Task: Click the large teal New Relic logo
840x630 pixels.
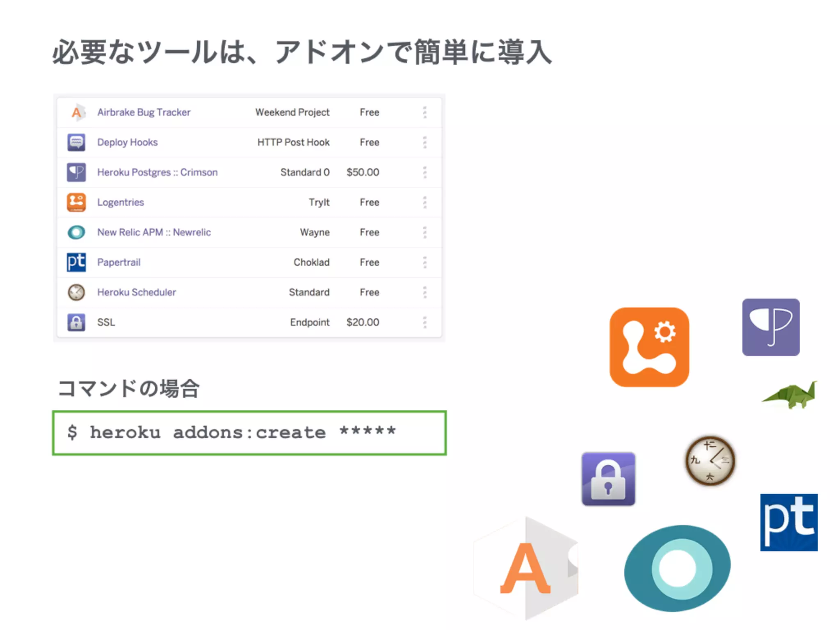Action: pyautogui.click(x=677, y=568)
